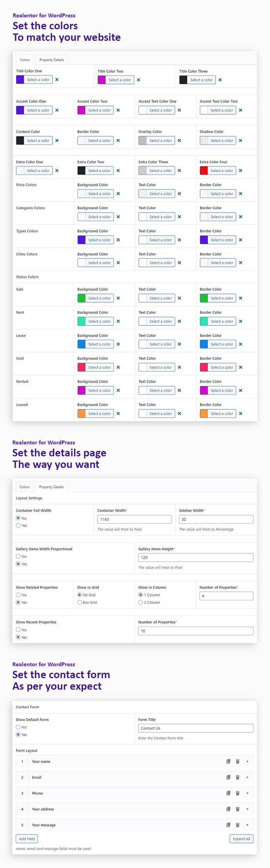Click the Add Field button

click(27, 838)
